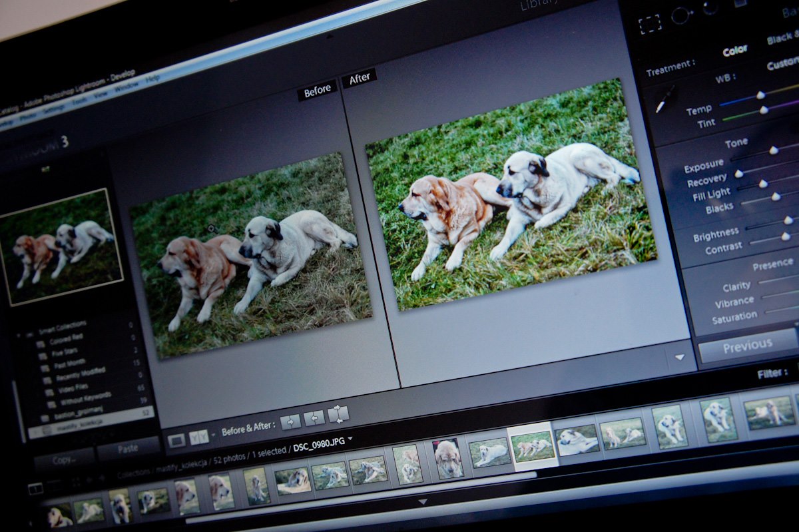Adjust the Exposure slider handle
This screenshot has width=799, height=532.
point(773,150)
